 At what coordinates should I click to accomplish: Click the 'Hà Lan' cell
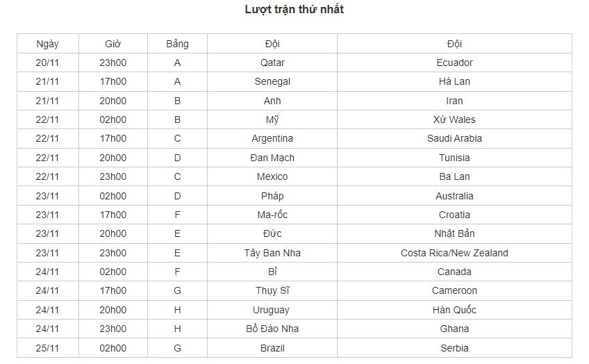(x=454, y=81)
